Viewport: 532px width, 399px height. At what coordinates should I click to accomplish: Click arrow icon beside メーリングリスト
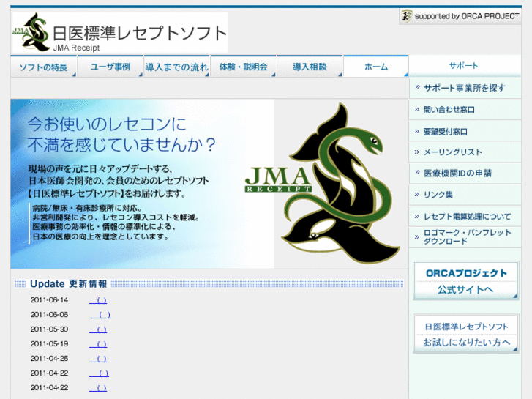(x=417, y=152)
